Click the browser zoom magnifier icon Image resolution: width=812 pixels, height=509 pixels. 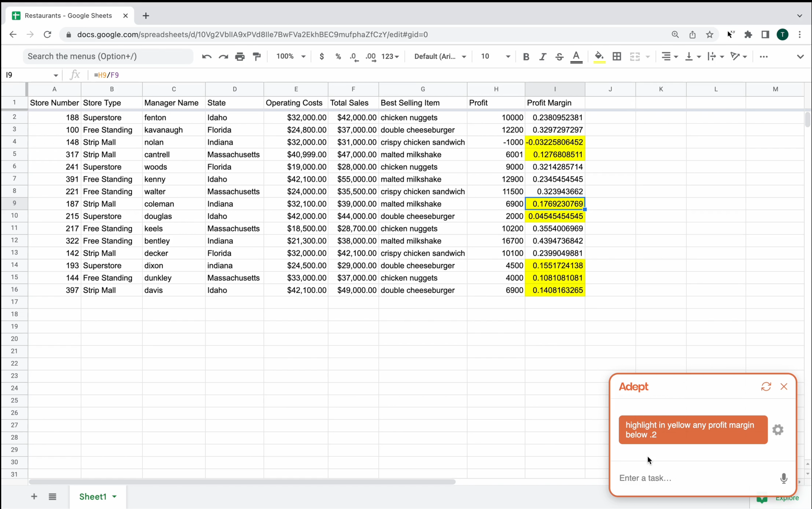[x=675, y=34]
